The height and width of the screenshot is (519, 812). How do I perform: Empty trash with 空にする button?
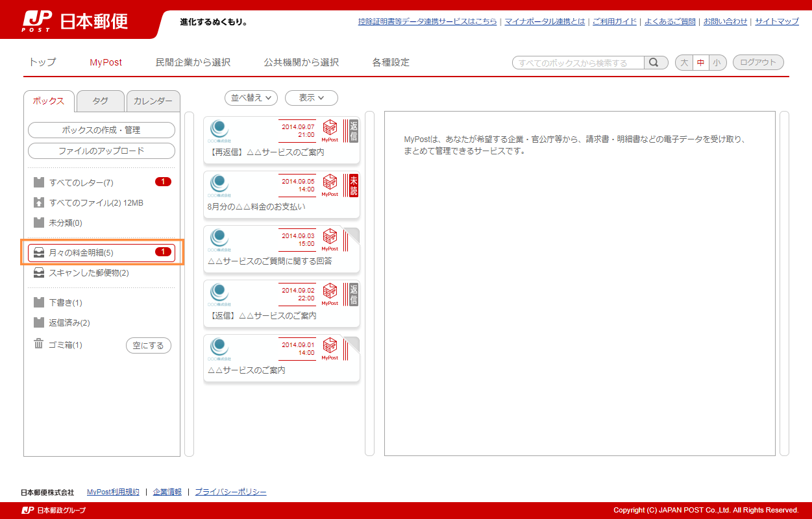click(x=149, y=346)
